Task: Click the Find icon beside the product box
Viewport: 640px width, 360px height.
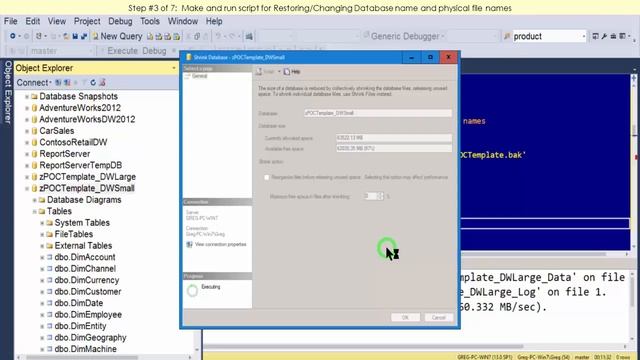Action: pyautogui.click(x=507, y=36)
